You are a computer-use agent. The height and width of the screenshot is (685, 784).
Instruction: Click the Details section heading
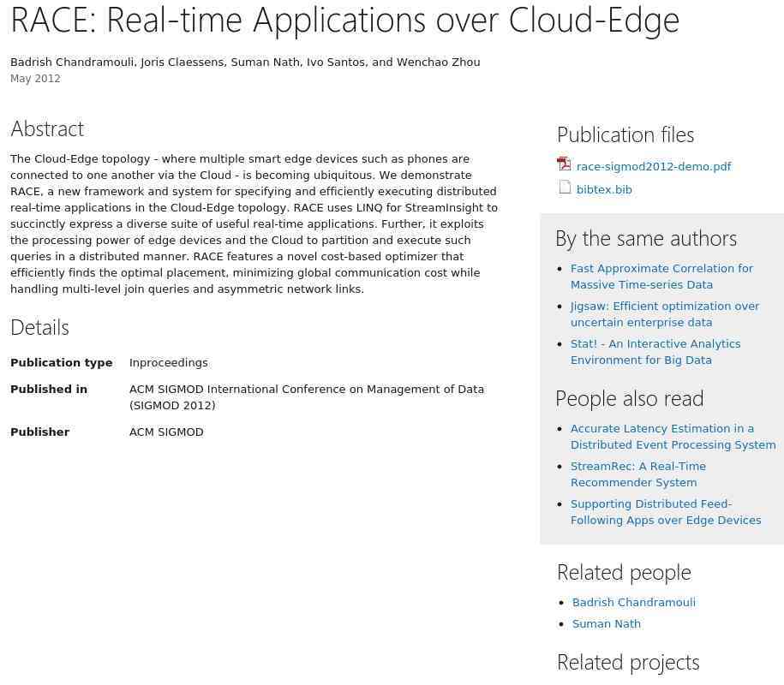tap(40, 328)
